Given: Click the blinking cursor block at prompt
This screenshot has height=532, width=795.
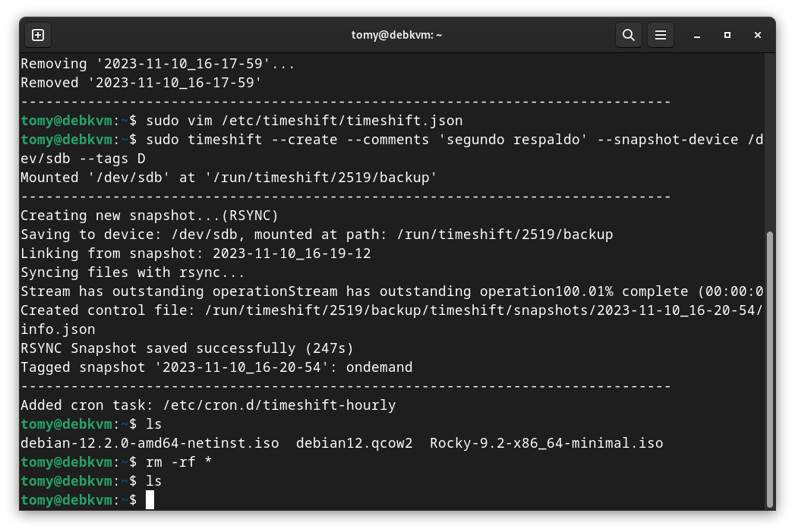Looking at the screenshot, I should [x=150, y=500].
